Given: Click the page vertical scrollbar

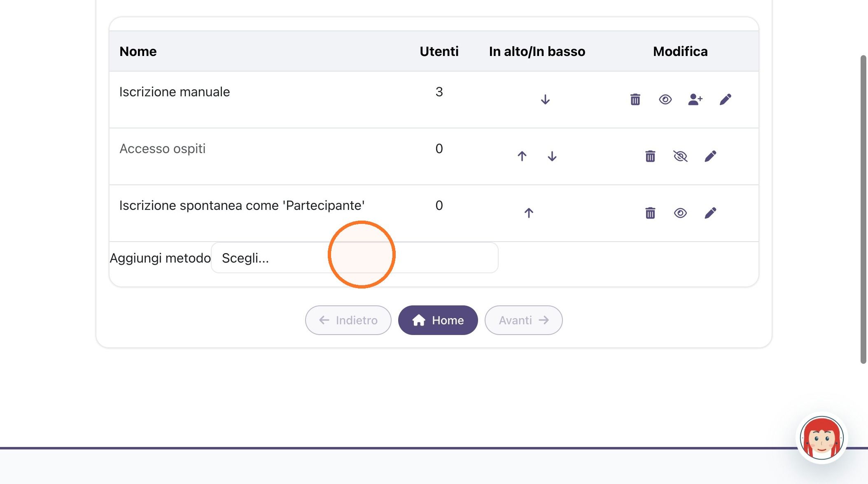Looking at the screenshot, I should point(863,209).
